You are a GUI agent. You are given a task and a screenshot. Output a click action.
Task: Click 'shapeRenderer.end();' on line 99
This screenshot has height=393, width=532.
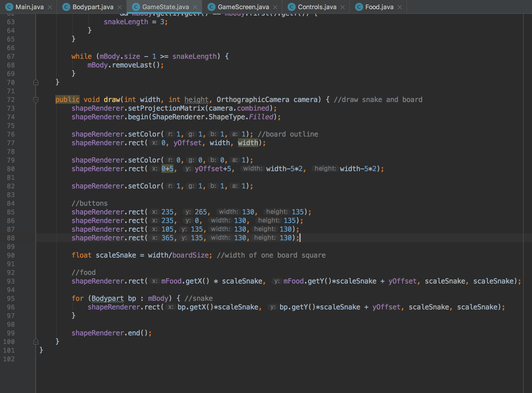[x=112, y=333]
